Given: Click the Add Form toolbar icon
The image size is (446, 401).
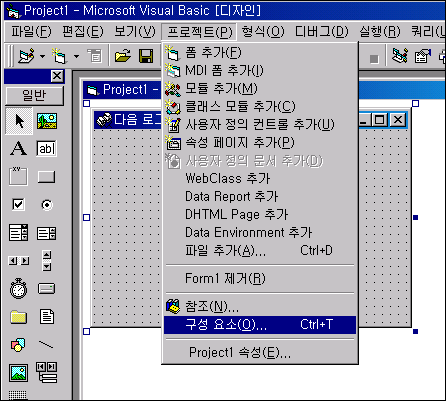Looking at the screenshot, I should pyautogui.click(x=59, y=56).
